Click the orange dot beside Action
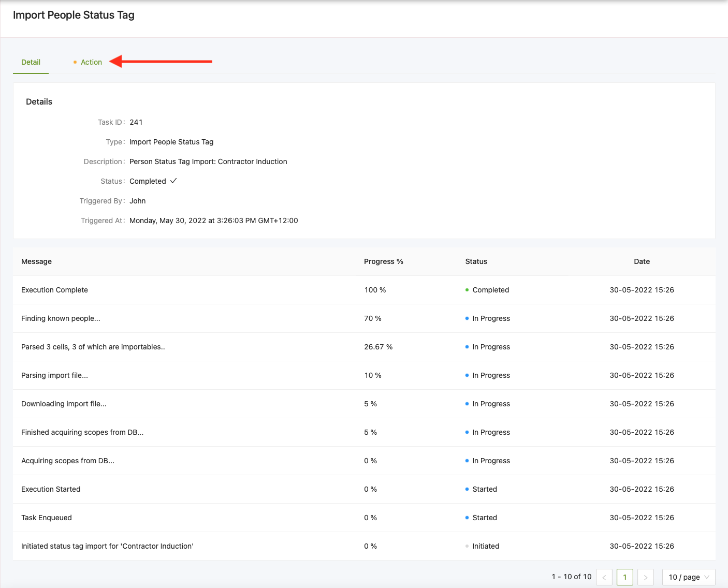The image size is (728, 588). pos(75,62)
